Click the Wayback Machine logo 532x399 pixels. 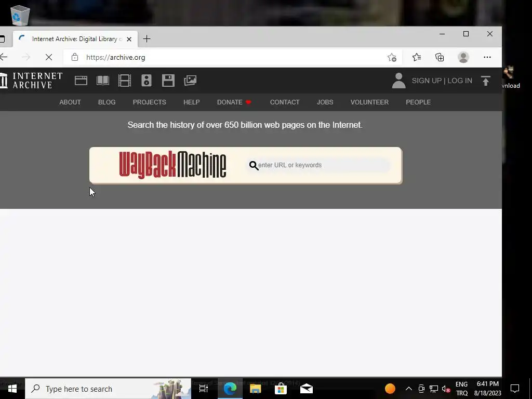coord(172,165)
